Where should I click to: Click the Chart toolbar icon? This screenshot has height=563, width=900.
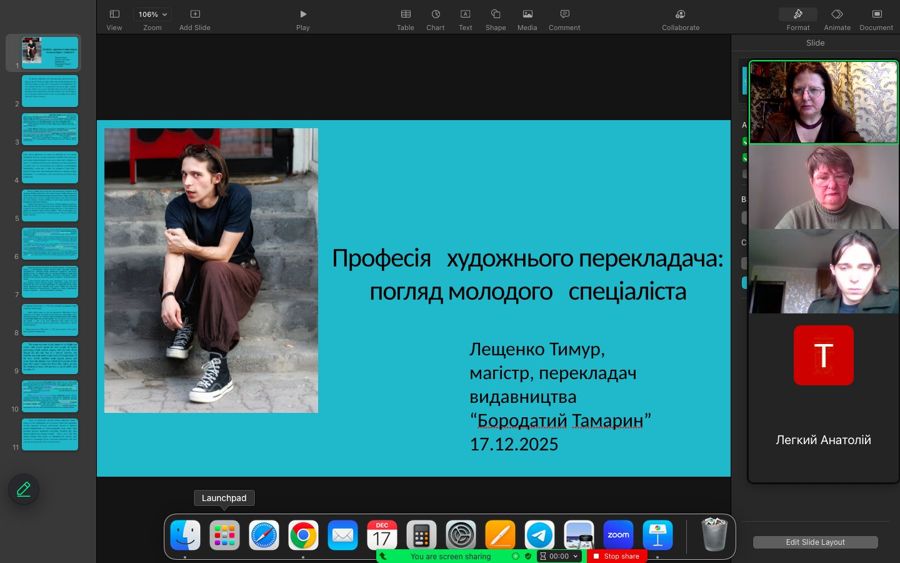tap(435, 14)
